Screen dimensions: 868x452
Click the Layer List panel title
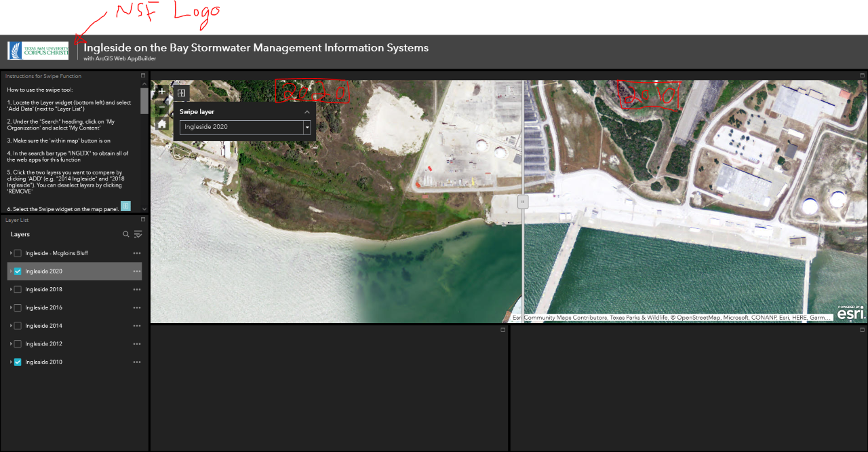tap(17, 220)
